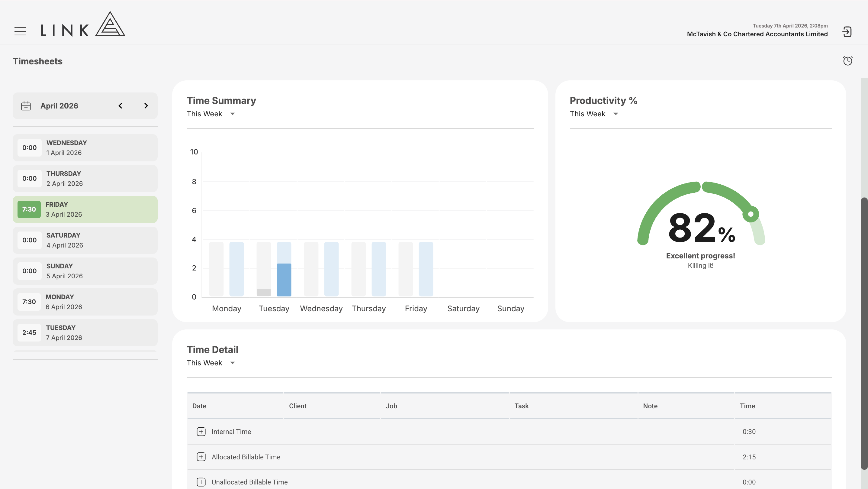The height and width of the screenshot is (489, 868).
Task: Open Productivity This Week dropdown
Action: [x=594, y=114]
